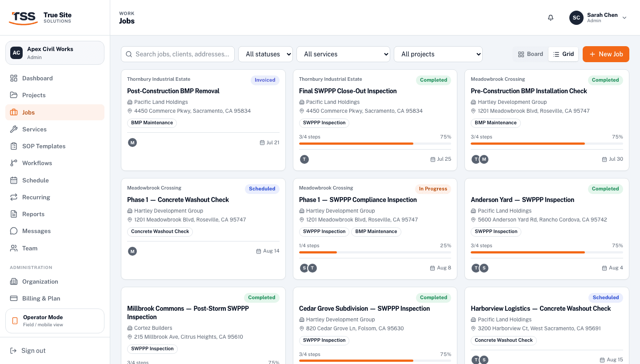Viewport: 640px width, 364px height.
Task: Click the location pin on Anderson Yard card
Action: click(473, 220)
